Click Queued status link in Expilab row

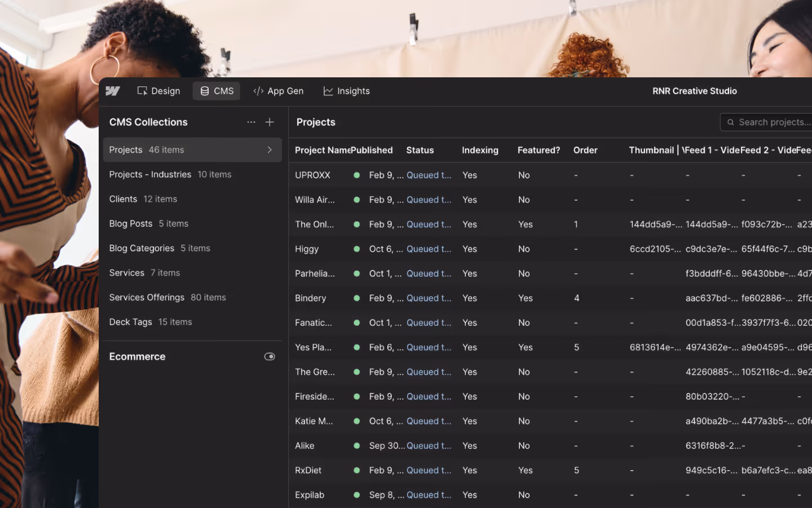[429, 495]
